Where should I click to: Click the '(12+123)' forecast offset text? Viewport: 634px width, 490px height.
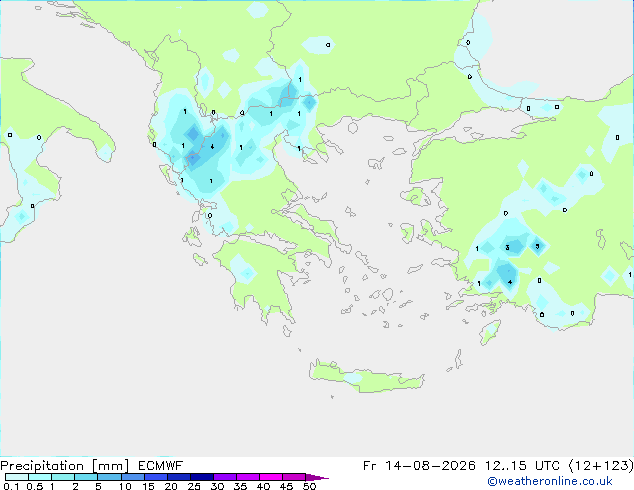coord(601,466)
